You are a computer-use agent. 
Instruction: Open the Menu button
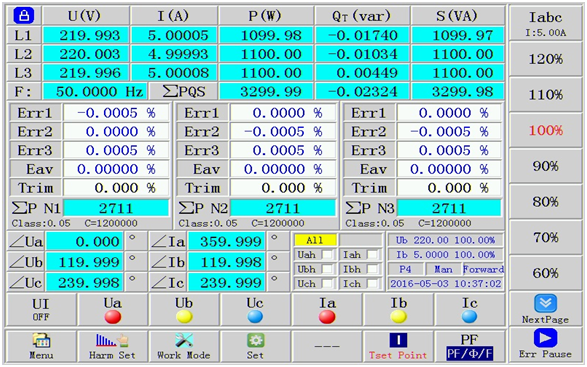tap(41, 346)
